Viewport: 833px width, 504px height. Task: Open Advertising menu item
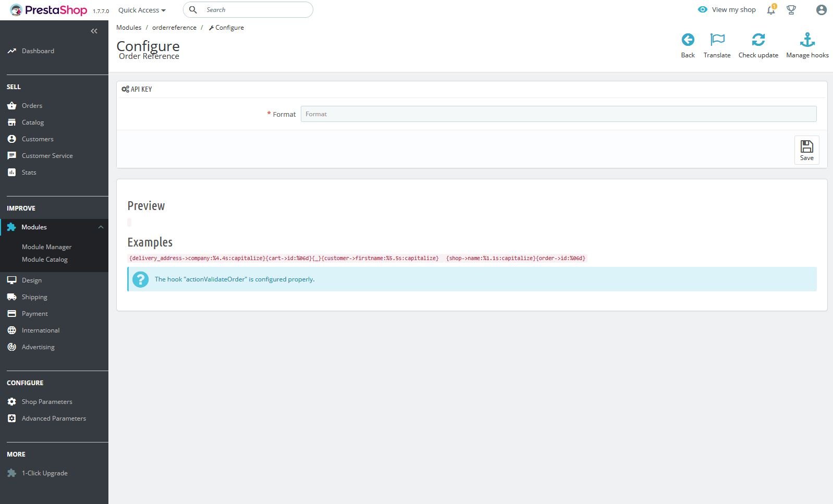38,347
